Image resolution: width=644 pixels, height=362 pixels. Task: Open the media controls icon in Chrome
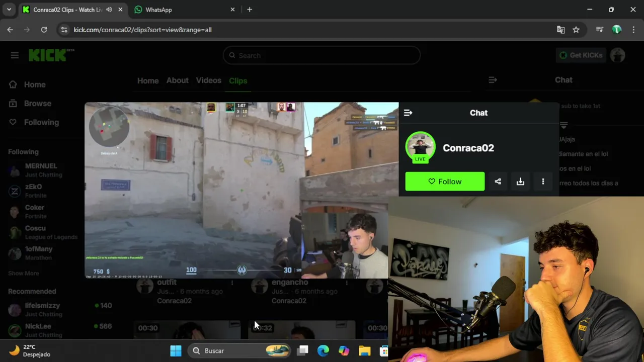click(599, 30)
